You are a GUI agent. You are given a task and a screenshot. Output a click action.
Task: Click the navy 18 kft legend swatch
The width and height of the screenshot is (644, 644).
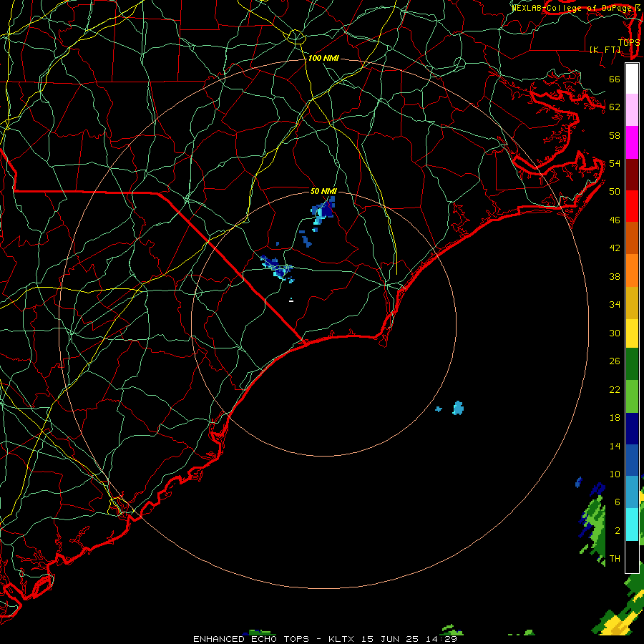(632, 429)
